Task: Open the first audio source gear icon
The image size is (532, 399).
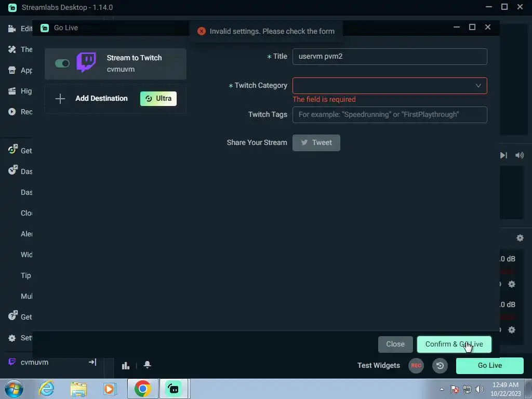Action: point(512,284)
